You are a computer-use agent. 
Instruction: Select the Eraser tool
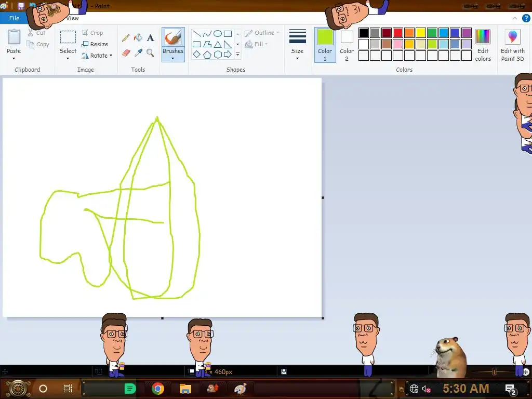coord(126,53)
